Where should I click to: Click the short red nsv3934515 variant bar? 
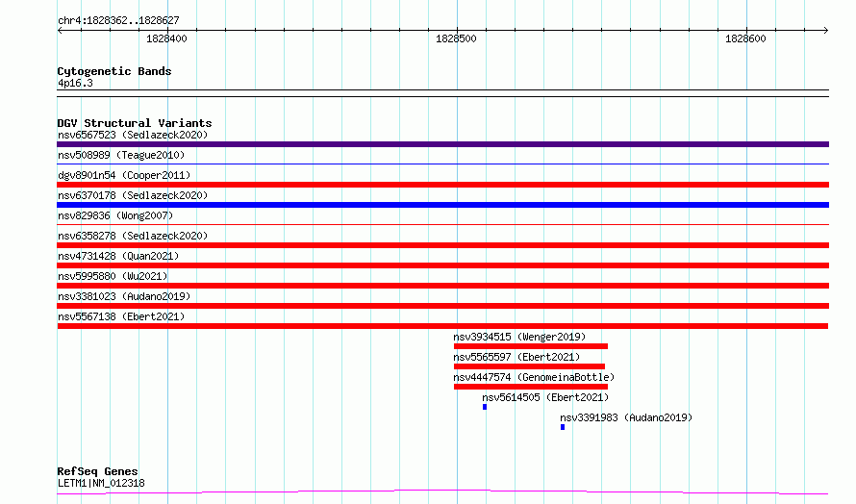coord(531,346)
